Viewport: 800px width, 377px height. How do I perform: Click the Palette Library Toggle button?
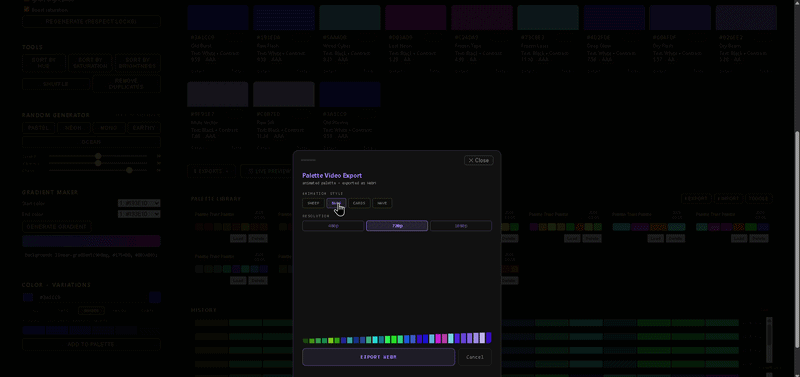(x=760, y=198)
